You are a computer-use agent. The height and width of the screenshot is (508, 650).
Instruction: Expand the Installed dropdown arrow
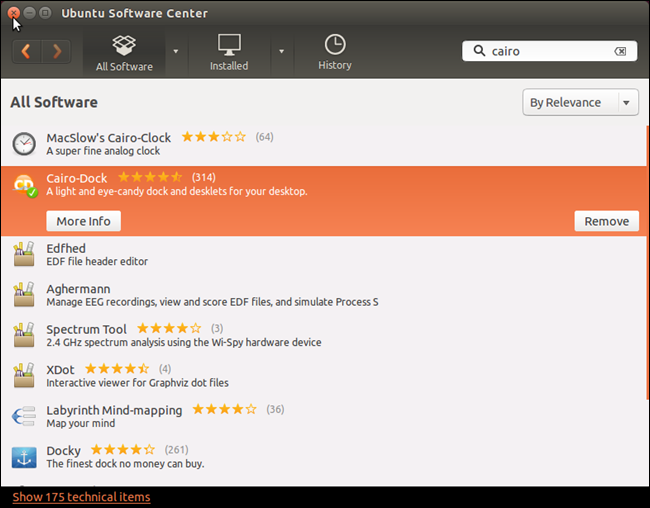pyautogui.click(x=281, y=51)
